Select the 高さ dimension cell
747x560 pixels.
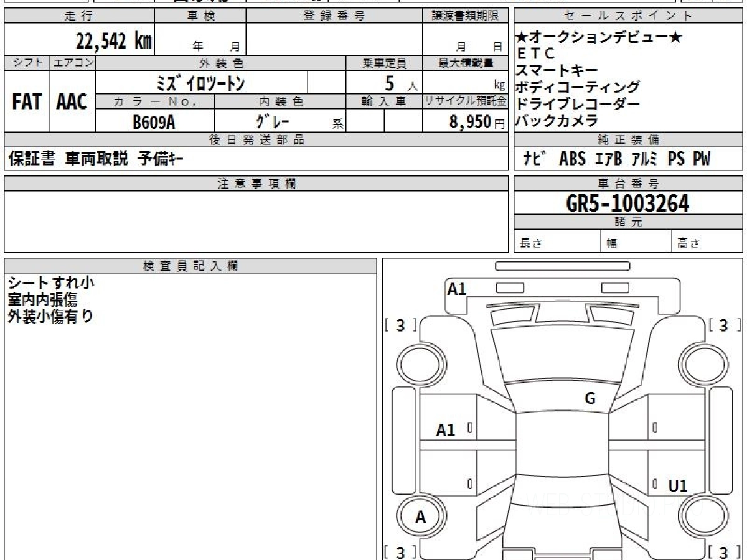click(x=708, y=241)
